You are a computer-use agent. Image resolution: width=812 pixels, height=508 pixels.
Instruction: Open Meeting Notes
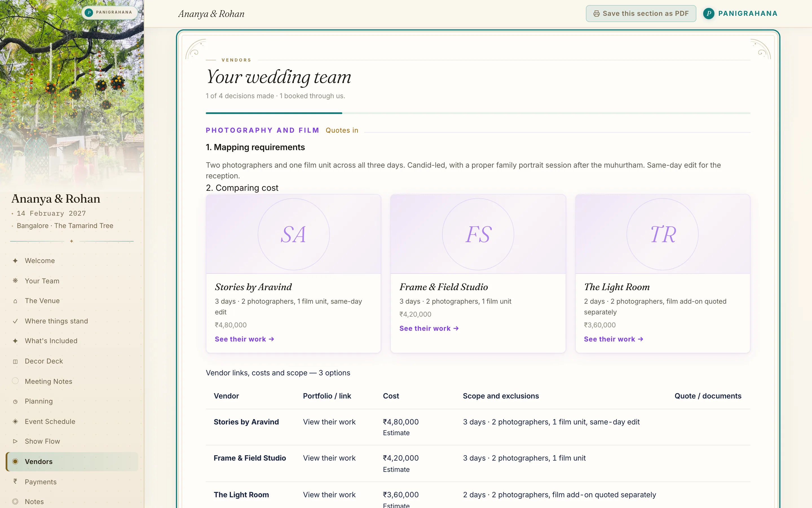click(72, 381)
